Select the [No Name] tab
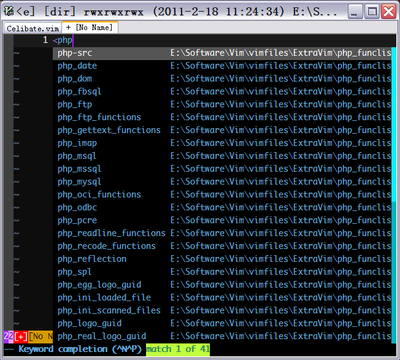The width and height of the screenshot is (400, 360). 90,28
